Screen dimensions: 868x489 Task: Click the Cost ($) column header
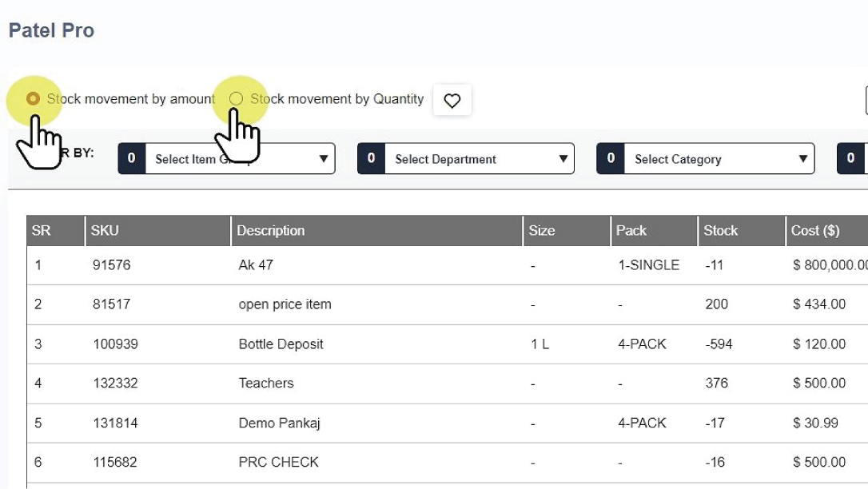coord(814,231)
